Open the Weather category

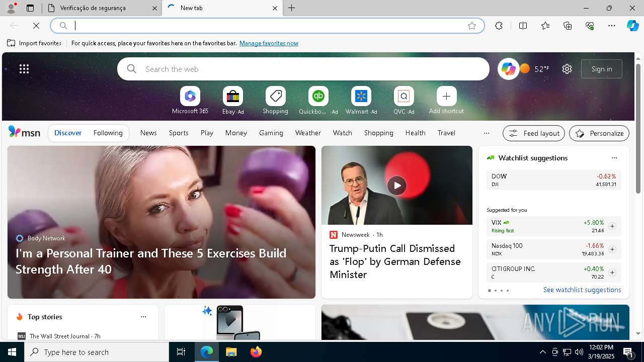tap(308, 133)
